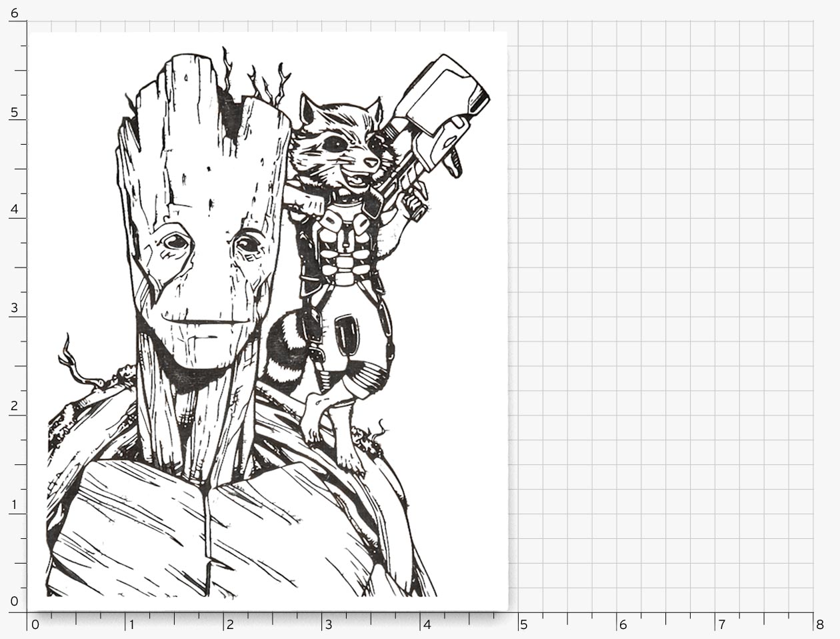Click the 4 label on vertical ruler
Image resolution: width=840 pixels, height=639 pixels.
click(x=14, y=209)
